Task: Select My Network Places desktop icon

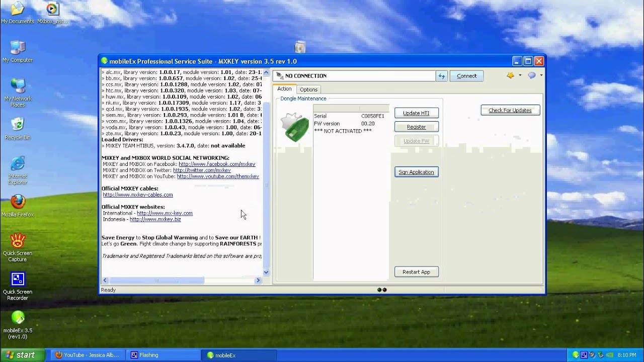Action: (x=18, y=93)
